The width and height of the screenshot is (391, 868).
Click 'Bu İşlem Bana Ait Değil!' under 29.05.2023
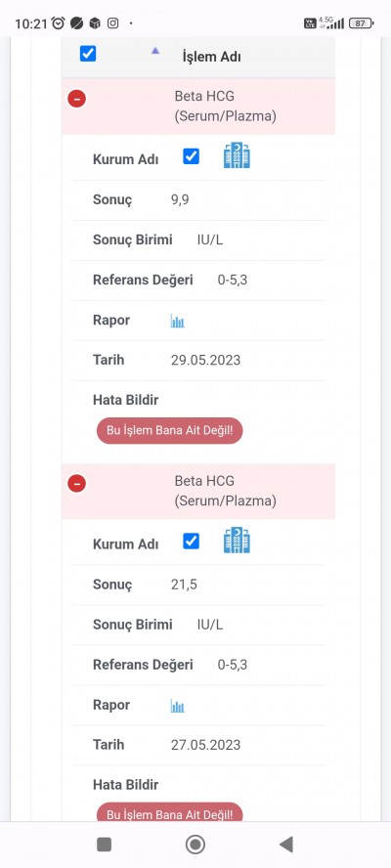click(x=169, y=431)
